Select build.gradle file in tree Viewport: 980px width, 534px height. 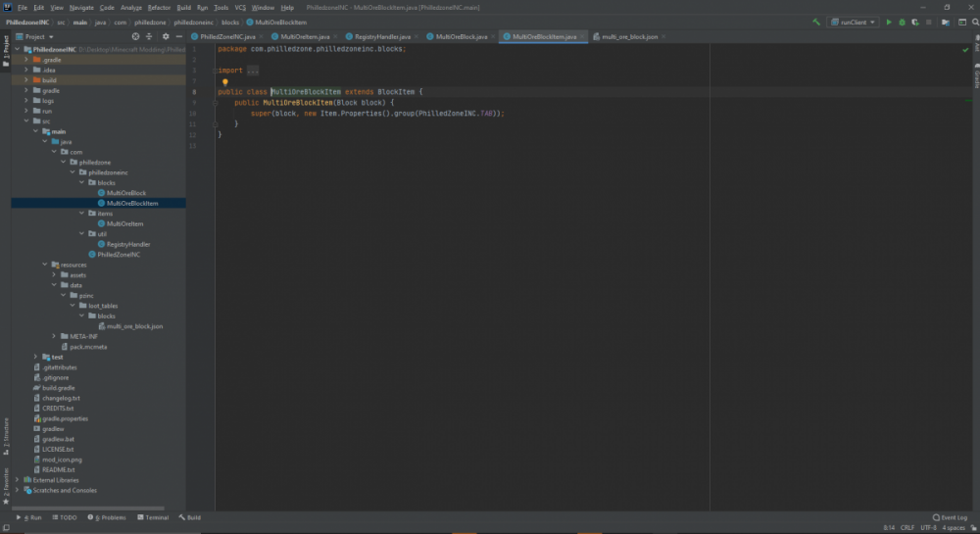(58, 388)
